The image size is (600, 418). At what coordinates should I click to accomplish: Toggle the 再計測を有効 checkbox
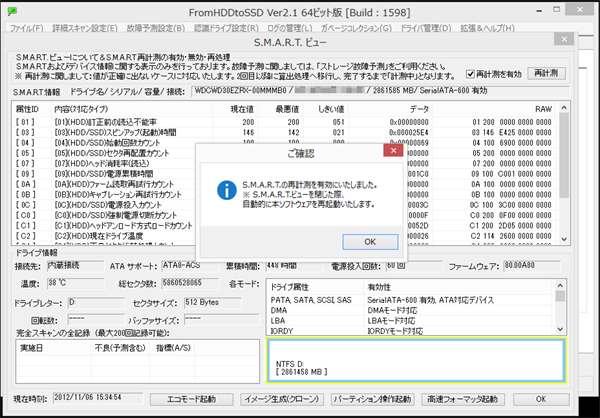click(x=470, y=74)
